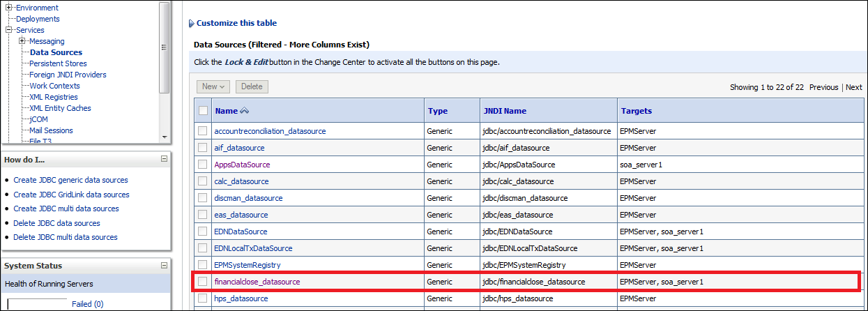Expand the Messaging tree node
The image size is (868, 311).
22,41
